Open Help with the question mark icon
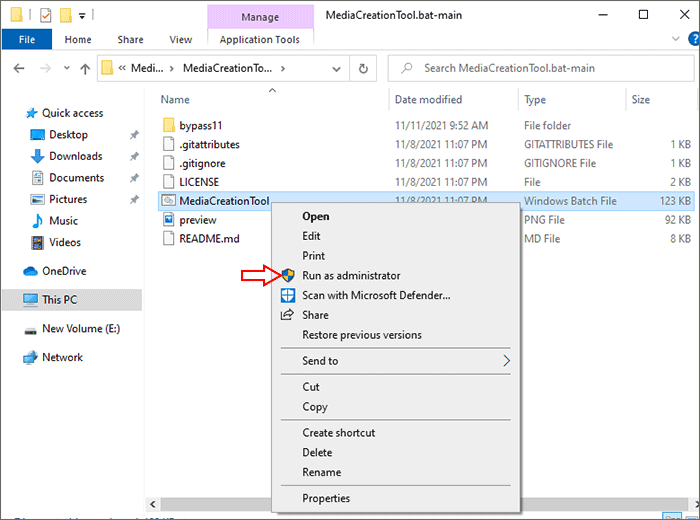 (694, 39)
